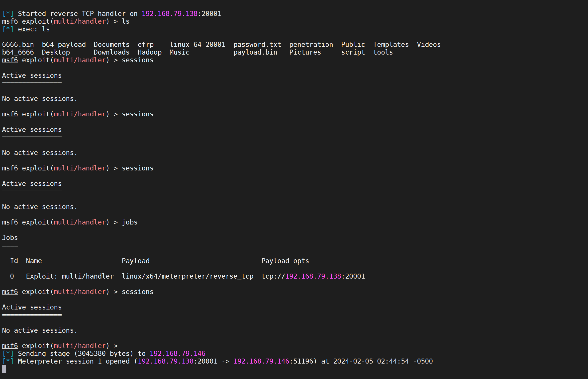Click the handler IP 192.168.79.138 on first line
The image size is (588, 379).
click(x=170, y=14)
